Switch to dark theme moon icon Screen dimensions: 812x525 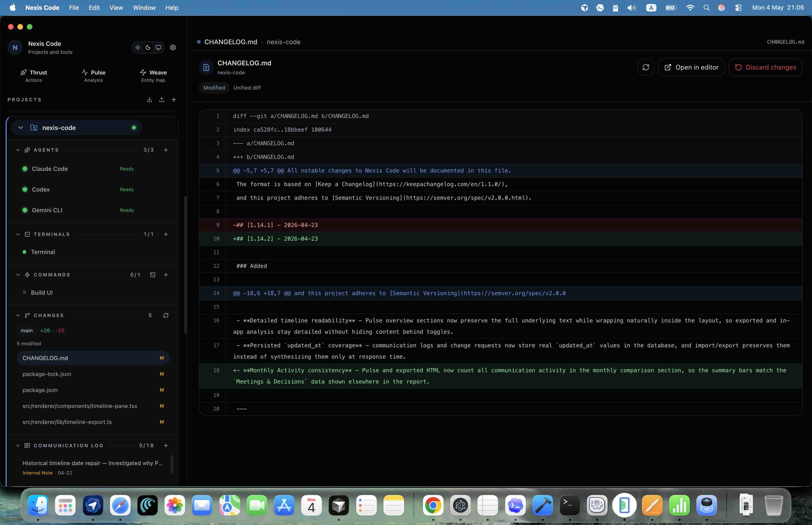(148, 47)
